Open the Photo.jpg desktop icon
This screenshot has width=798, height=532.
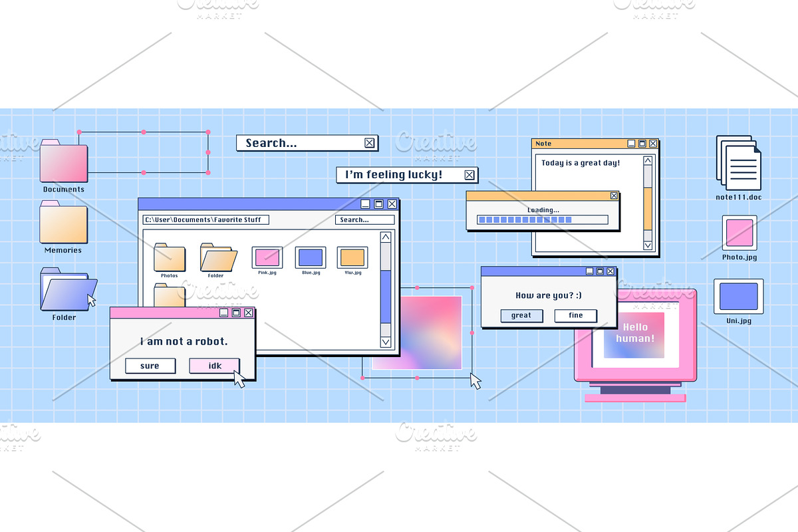pos(739,233)
